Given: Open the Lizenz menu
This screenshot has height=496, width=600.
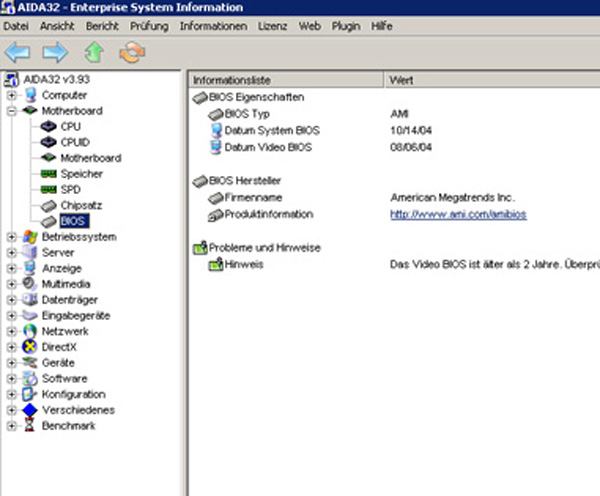Looking at the screenshot, I should click(x=272, y=26).
